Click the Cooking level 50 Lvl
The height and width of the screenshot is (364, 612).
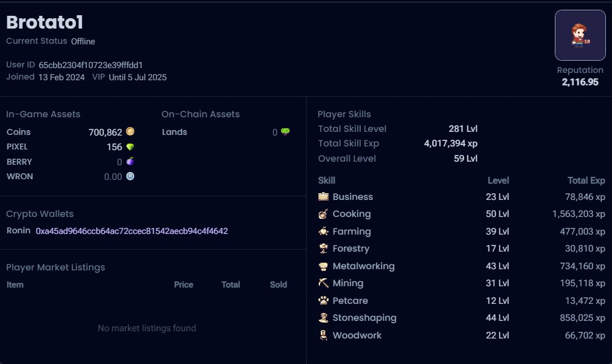click(497, 214)
